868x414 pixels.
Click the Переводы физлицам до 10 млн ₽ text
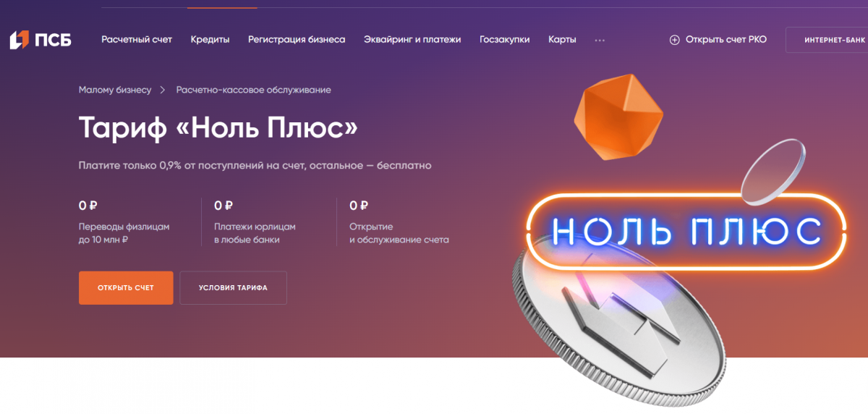point(124,233)
